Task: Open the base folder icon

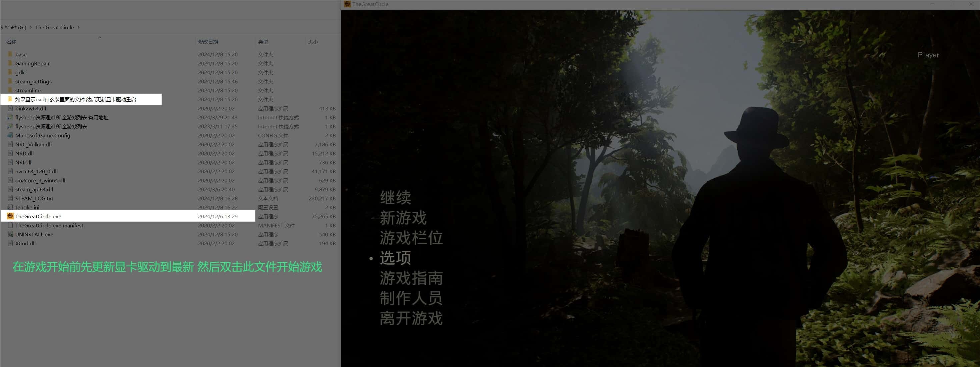Action: pyautogui.click(x=10, y=54)
